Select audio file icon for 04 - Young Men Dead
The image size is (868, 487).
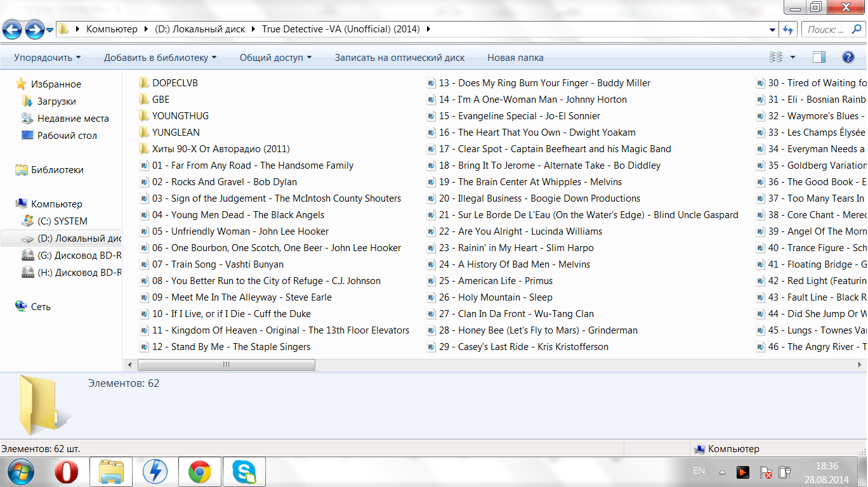pos(144,215)
